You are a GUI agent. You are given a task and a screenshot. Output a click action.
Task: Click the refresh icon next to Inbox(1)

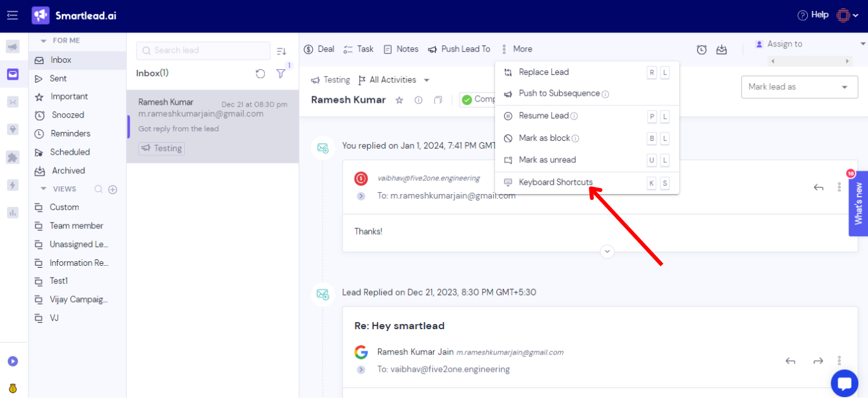point(260,74)
